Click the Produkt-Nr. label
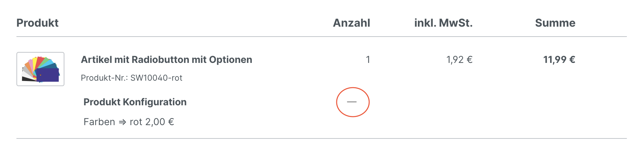Viewport: 644px width, 147px height. pyautogui.click(x=104, y=78)
